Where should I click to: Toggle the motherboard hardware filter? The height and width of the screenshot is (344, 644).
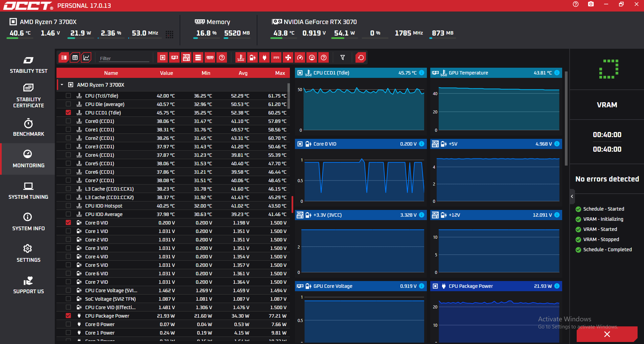[x=186, y=58]
